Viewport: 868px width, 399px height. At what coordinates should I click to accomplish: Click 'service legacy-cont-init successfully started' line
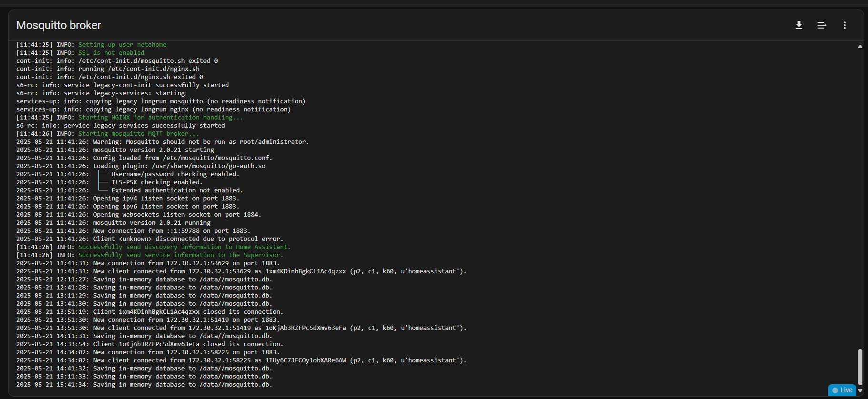[122, 85]
